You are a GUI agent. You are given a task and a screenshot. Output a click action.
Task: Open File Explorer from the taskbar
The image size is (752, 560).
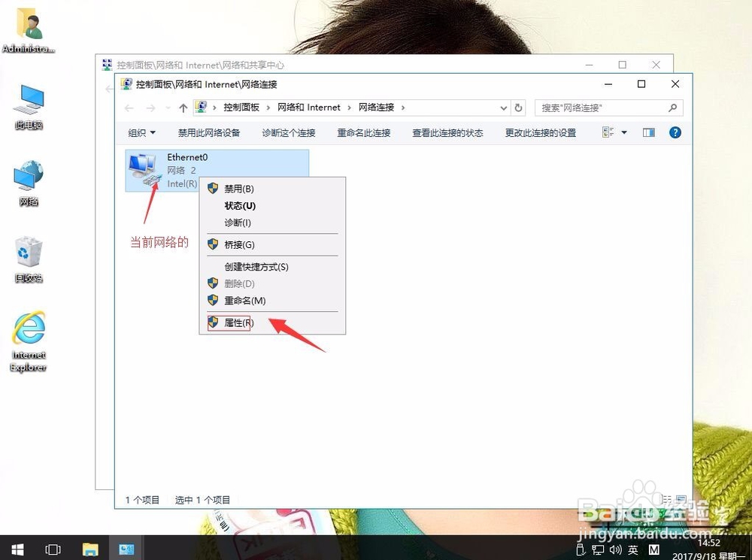click(x=90, y=549)
